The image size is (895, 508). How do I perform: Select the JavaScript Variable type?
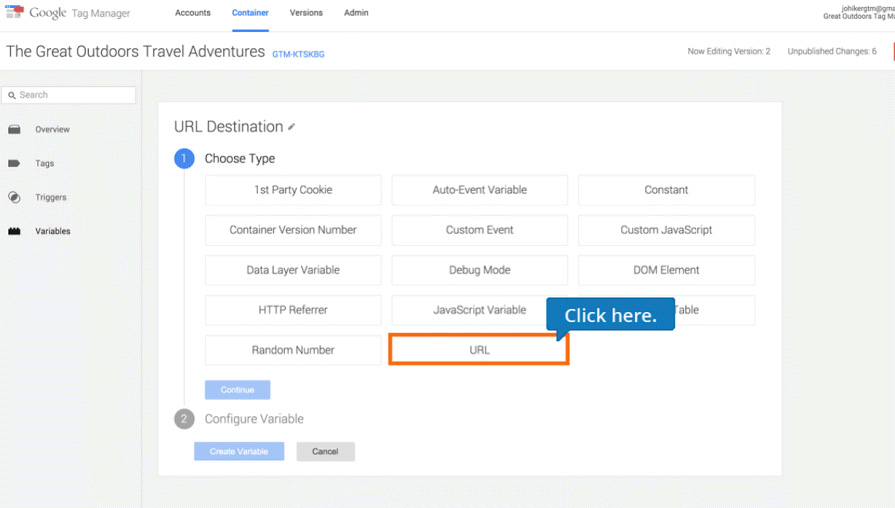pos(479,310)
